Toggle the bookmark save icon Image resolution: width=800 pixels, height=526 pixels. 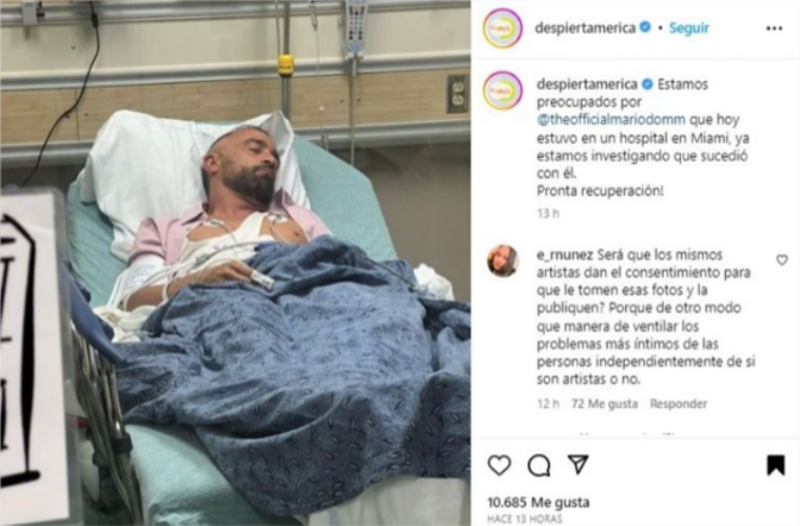coord(776,465)
